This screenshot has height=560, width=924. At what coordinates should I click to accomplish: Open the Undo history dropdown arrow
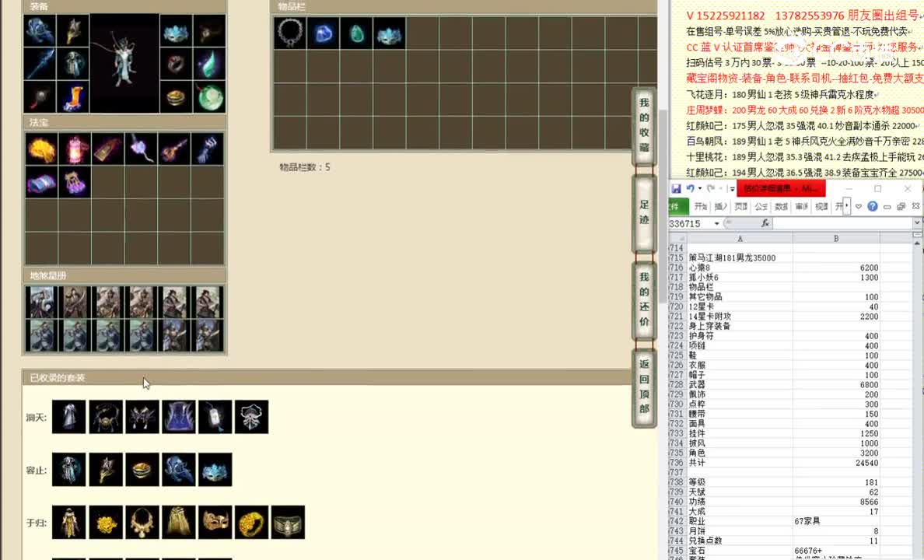pos(700,188)
